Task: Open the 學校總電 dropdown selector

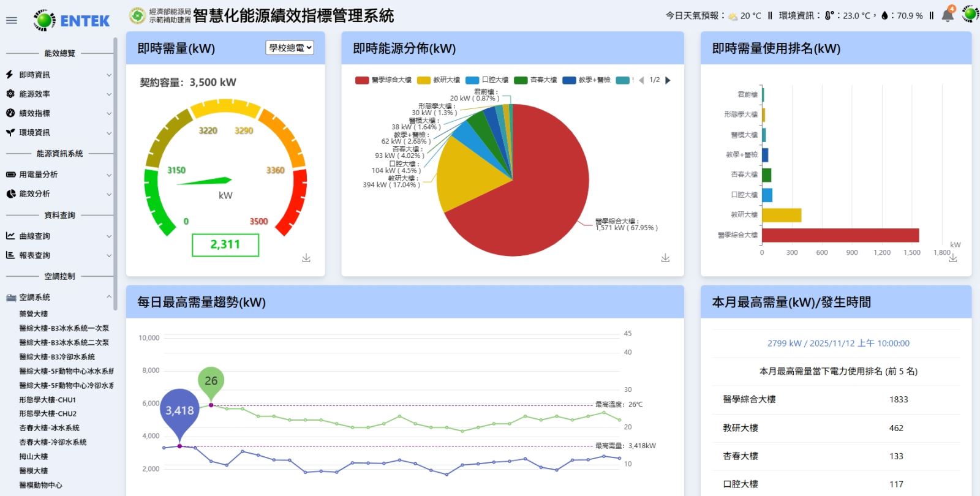Action: [x=290, y=48]
